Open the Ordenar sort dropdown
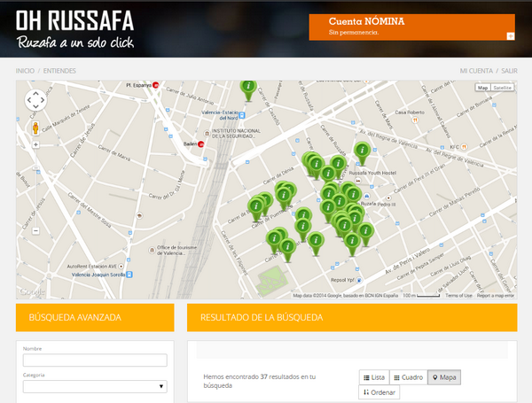Screen dimensions: 532x403 coord(379,392)
